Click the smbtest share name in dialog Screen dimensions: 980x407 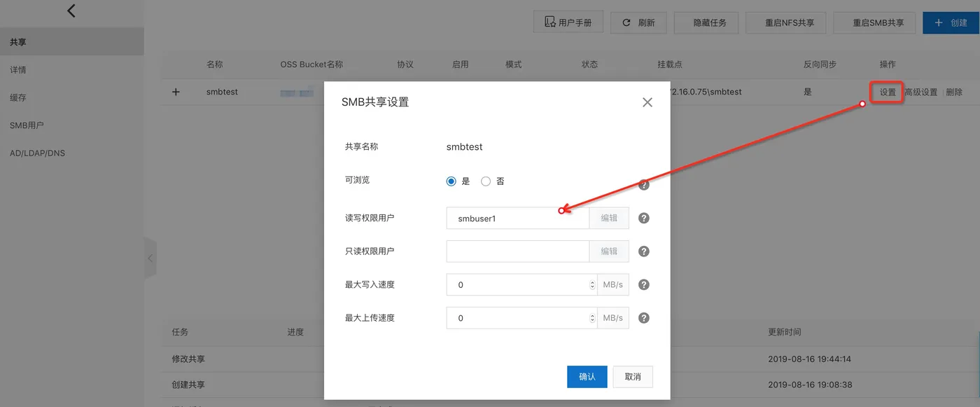[465, 147]
